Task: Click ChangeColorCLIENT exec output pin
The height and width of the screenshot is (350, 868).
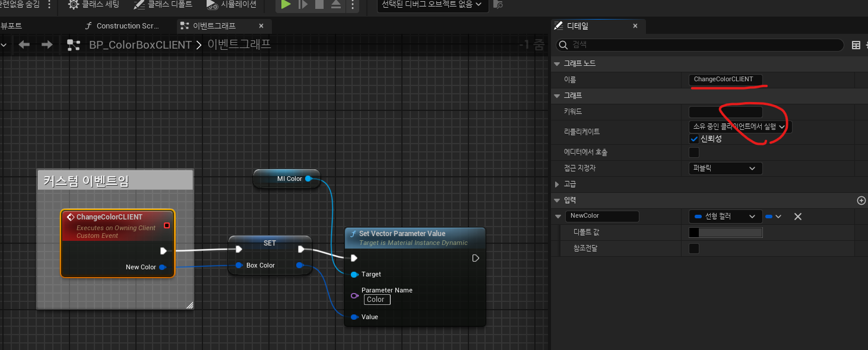Action: coord(164,251)
